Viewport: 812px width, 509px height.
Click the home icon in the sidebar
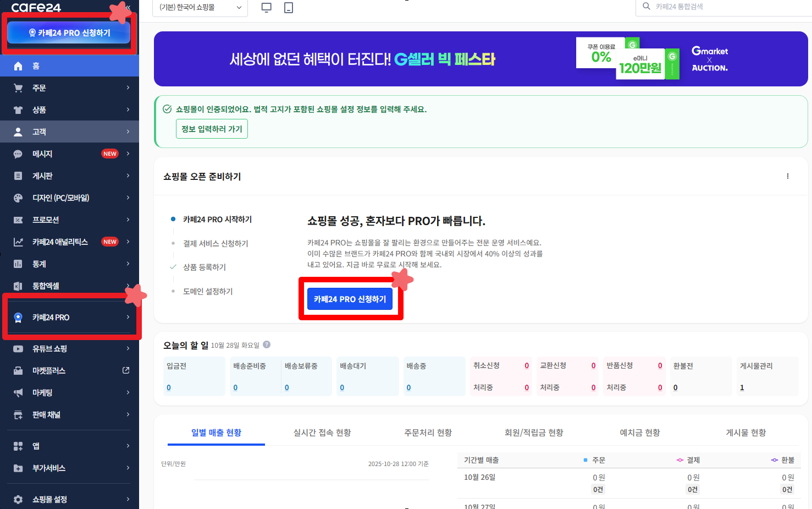[18, 66]
